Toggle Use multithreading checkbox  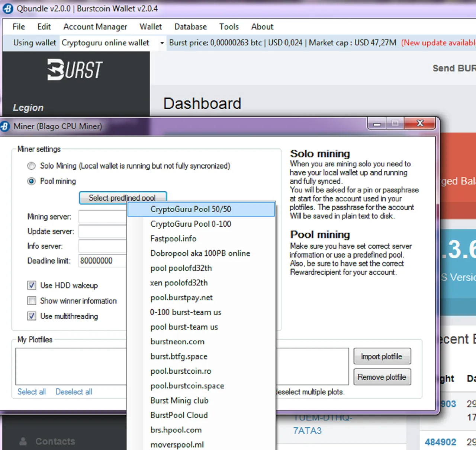[x=32, y=316]
